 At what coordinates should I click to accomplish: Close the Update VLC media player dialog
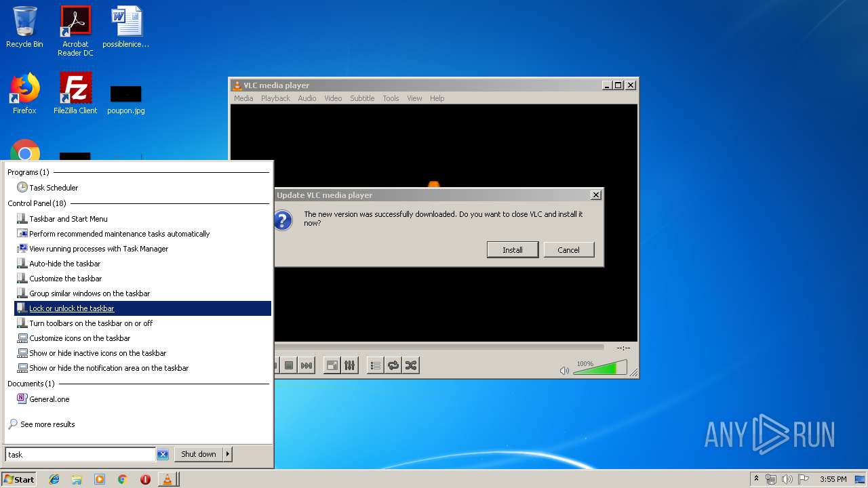596,195
